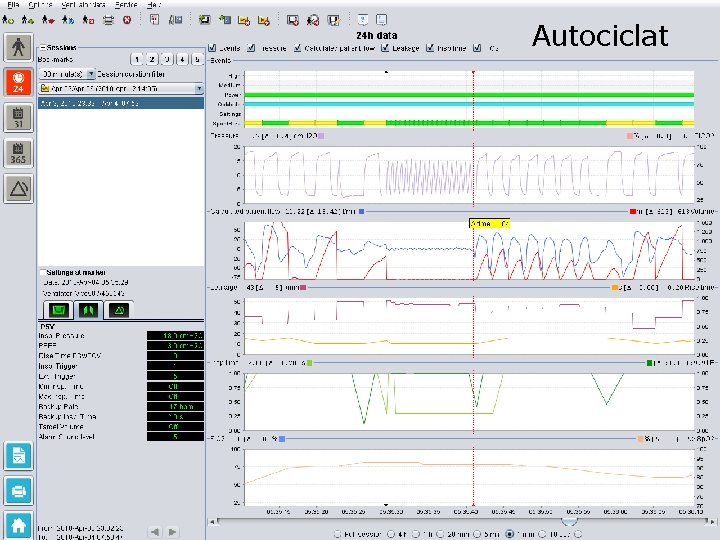Collapse the Sessions panel
This screenshot has width=720, height=540.
[x=41, y=47]
